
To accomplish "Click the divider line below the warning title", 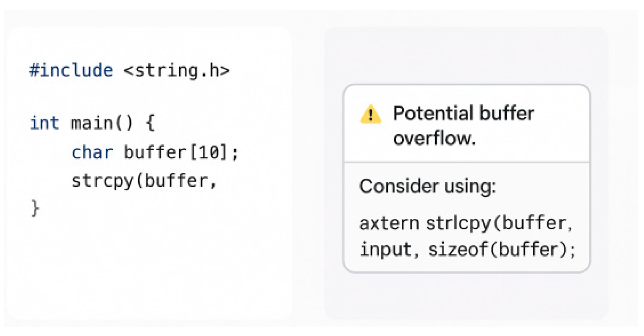I will pyautogui.click(x=466, y=162).
